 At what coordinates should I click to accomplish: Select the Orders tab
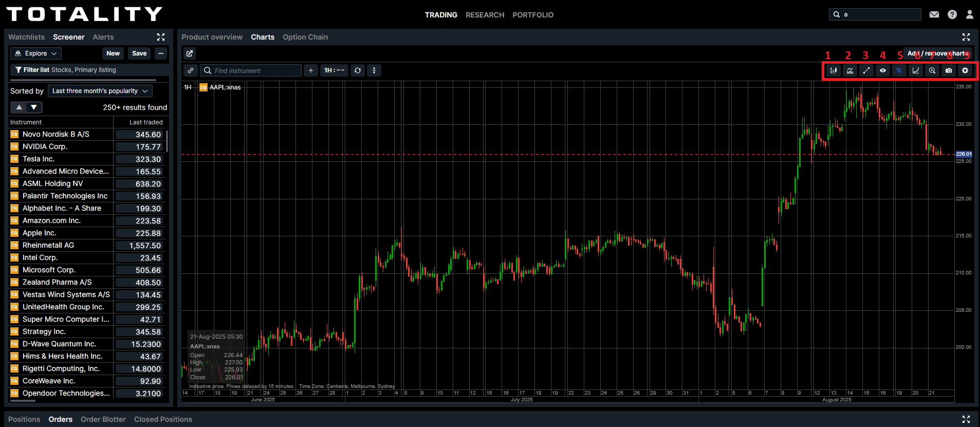point(61,419)
